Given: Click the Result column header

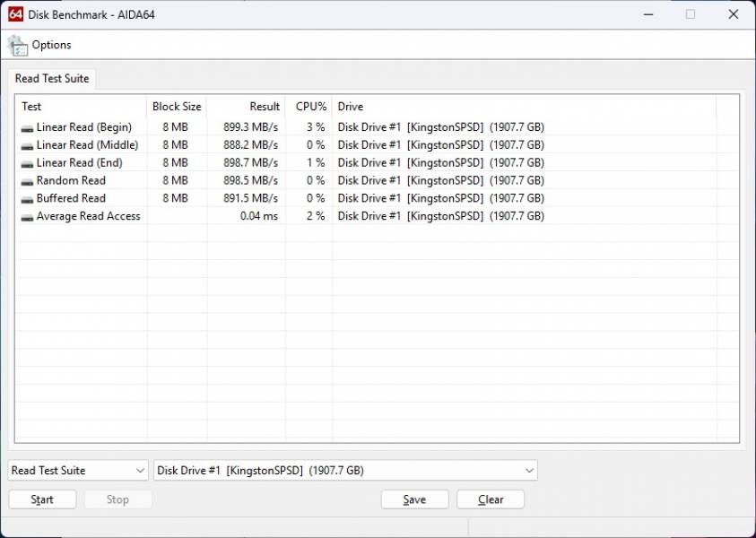Looking at the screenshot, I should [x=264, y=106].
